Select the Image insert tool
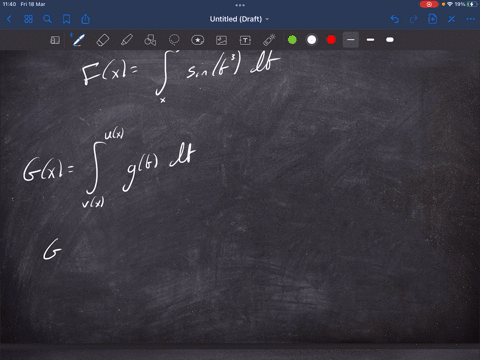This screenshot has height=360, width=480. 222,40
